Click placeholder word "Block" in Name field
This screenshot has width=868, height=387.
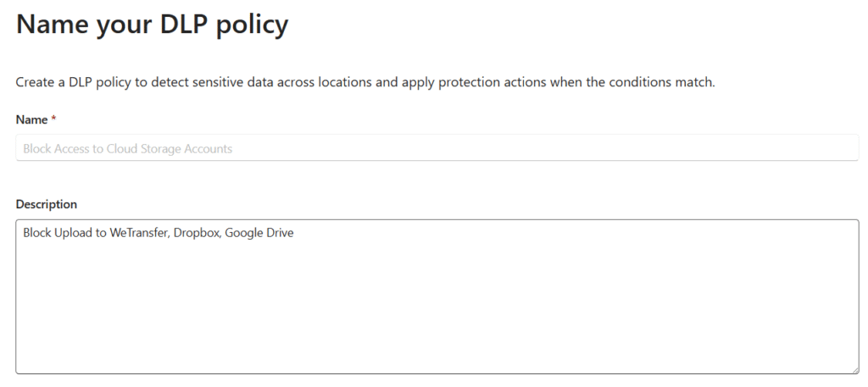[37, 149]
